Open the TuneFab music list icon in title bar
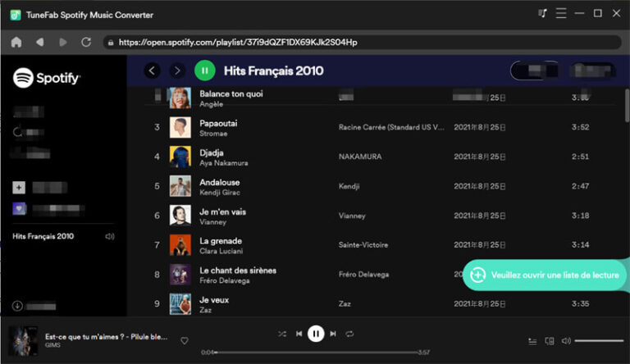Screen dimensions: 630x364 [542, 14]
